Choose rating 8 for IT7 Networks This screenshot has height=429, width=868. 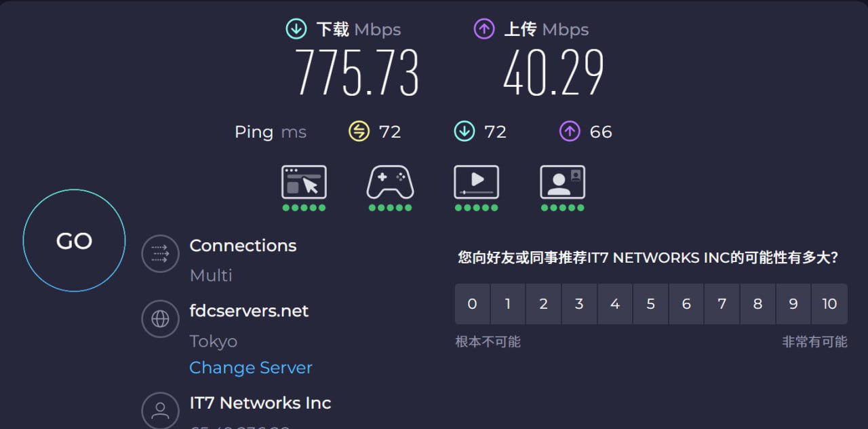(757, 304)
